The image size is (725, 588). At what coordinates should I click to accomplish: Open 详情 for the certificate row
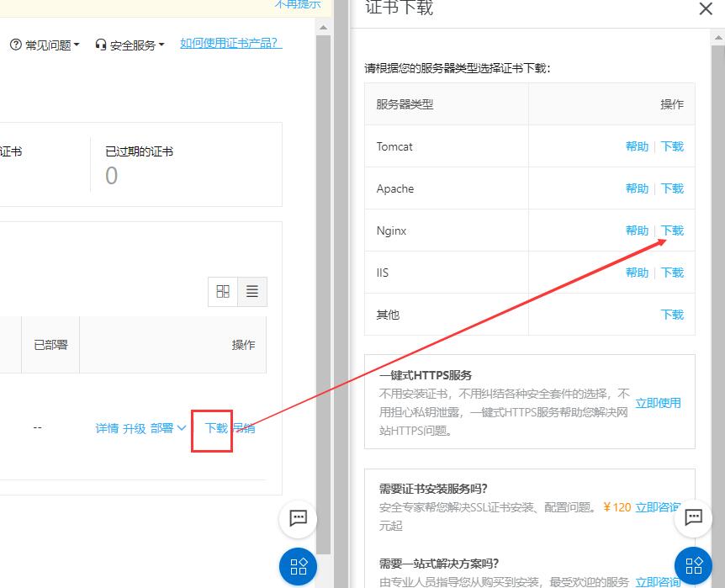point(107,428)
